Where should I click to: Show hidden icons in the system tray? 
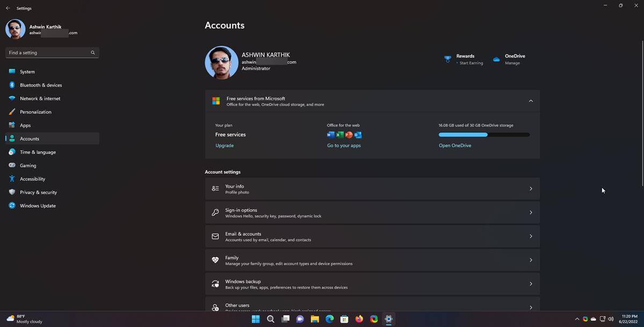tap(577, 319)
